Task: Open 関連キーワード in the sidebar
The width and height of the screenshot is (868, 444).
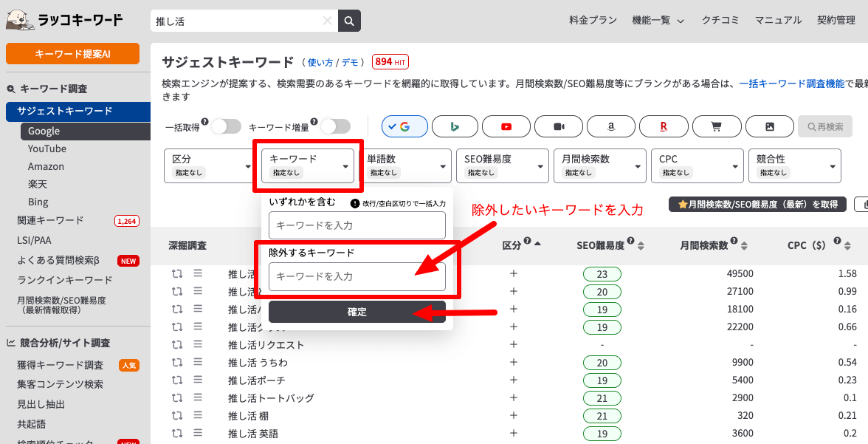Action: pos(50,220)
